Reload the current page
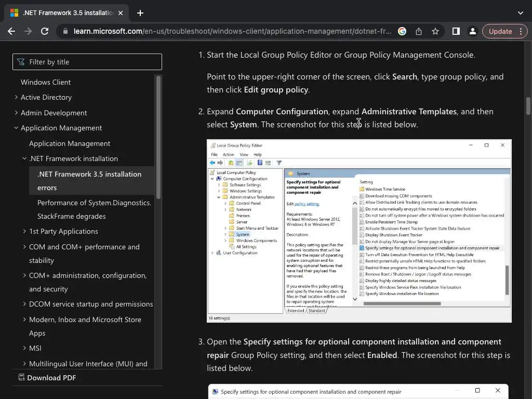The width and height of the screenshot is (532, 399). [45, 31]
